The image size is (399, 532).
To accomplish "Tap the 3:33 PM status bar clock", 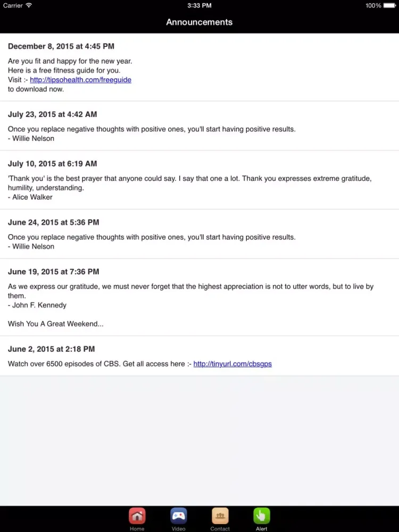I will click(x=199, y=5).
